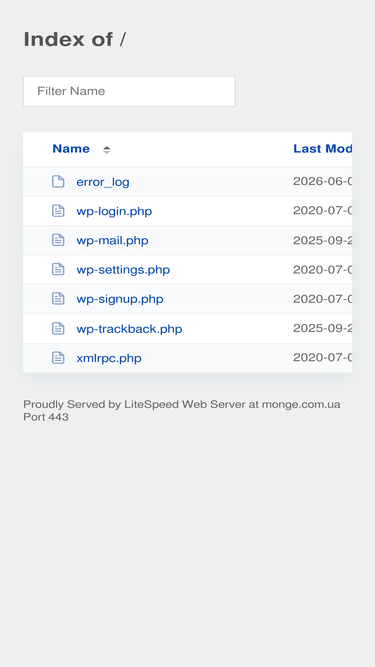This screenshot has width=375, height=667.
Task: Click the document icon beside wp-login.php
Action: click(x=58, y=211)
